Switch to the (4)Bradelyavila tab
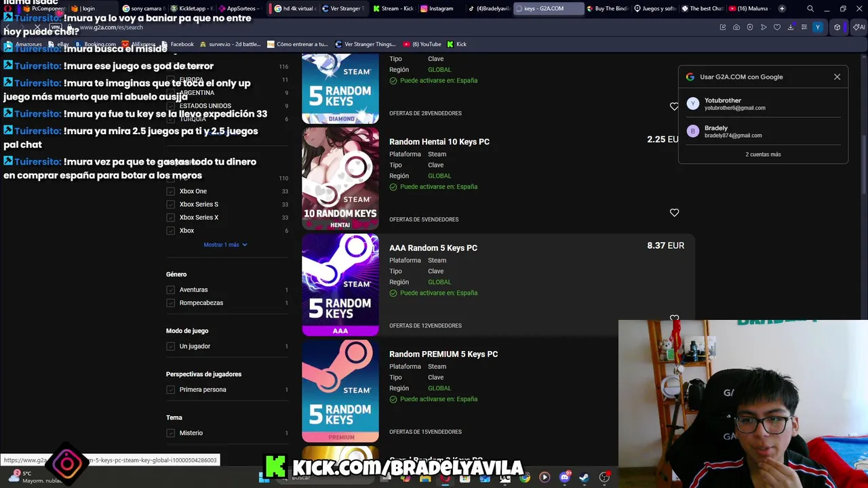The width and height of the screenshot is (868, 488). click(490, 9)
